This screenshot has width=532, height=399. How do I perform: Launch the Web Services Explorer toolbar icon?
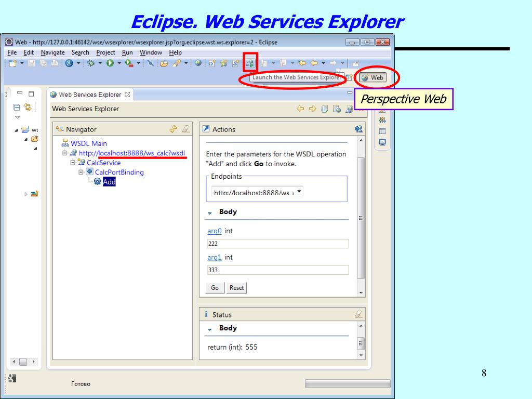pos(250,63)
